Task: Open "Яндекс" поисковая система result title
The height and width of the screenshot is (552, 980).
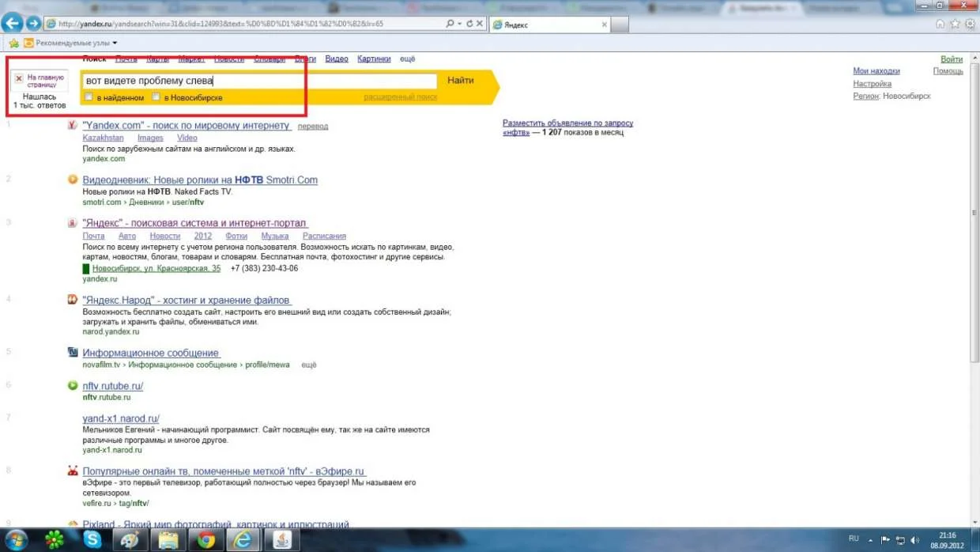Action: point(195,224)
